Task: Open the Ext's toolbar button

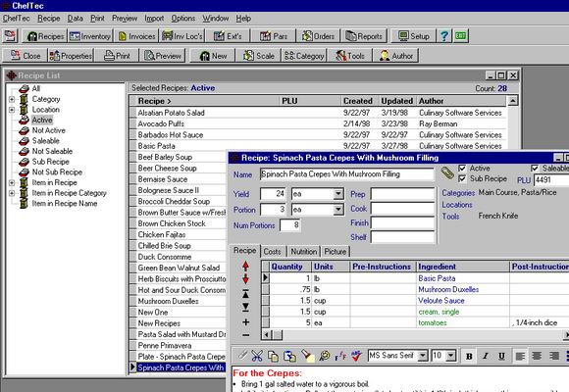Action: (x=228, y=36)
